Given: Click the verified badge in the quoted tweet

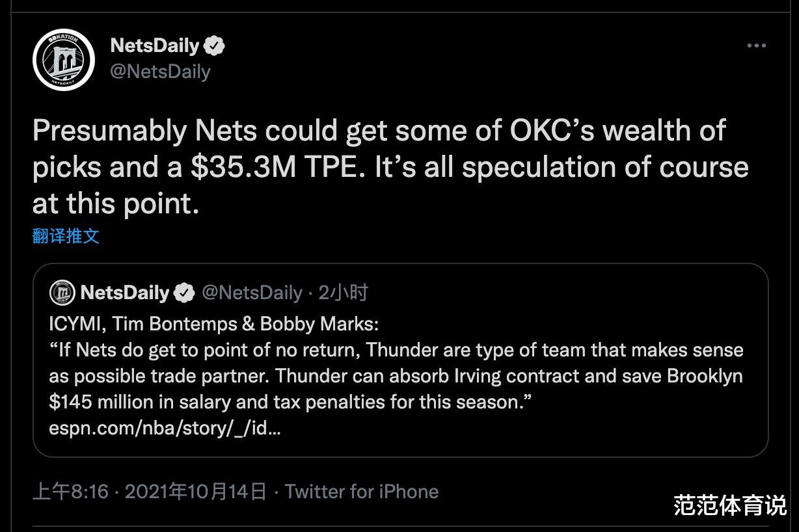Looking at the screenshot, I should tap(185, 293).
